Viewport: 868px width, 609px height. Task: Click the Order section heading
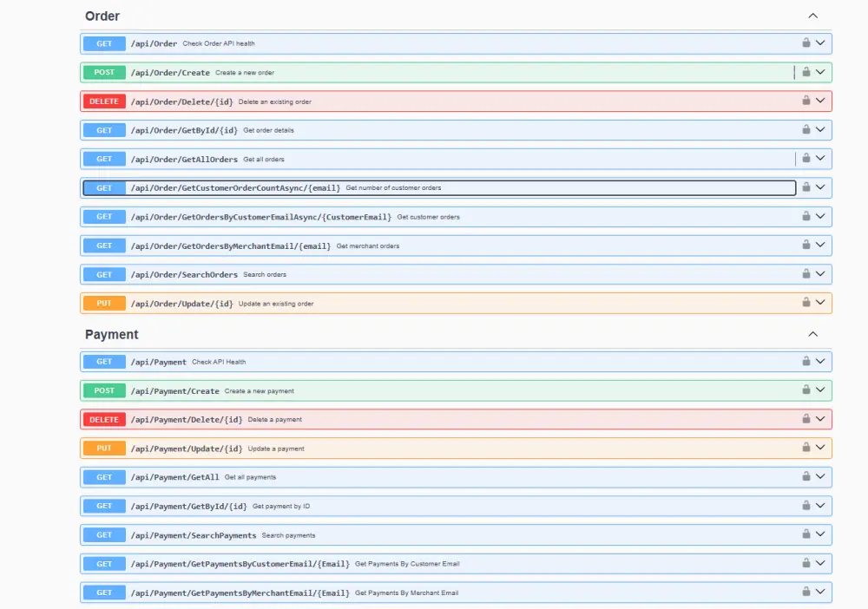pyautogui.click(x=102, y=16)
